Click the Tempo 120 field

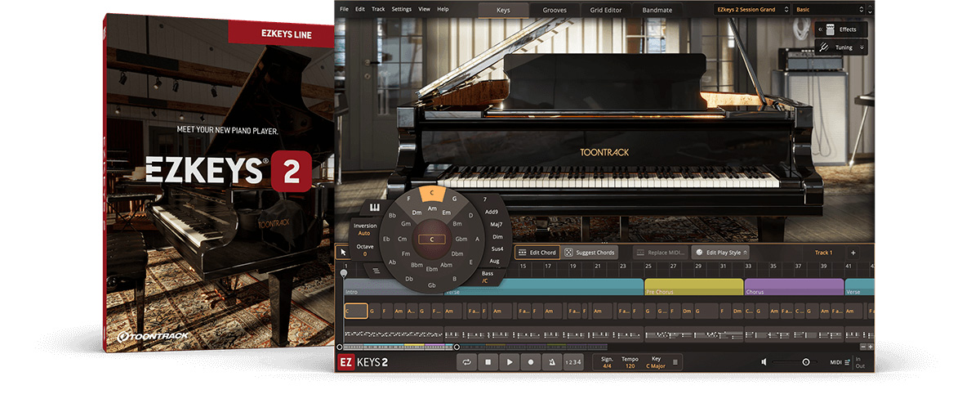click(x=630, y=361)
